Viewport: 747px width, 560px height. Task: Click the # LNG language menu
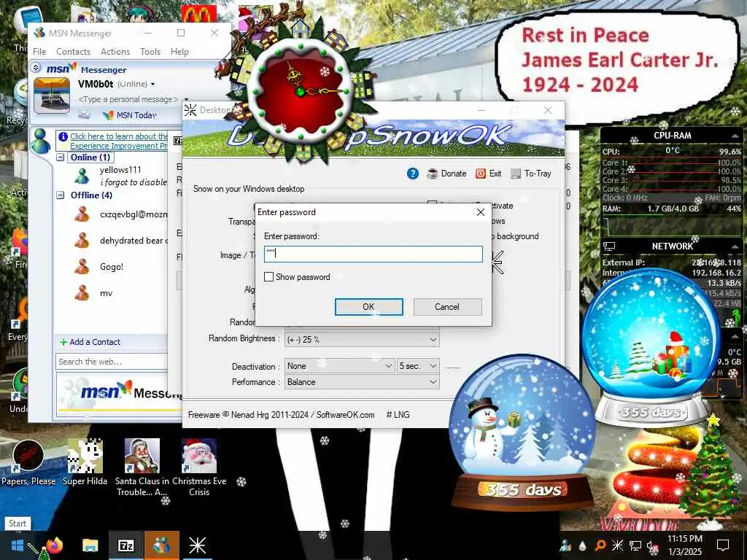point(398,415)
